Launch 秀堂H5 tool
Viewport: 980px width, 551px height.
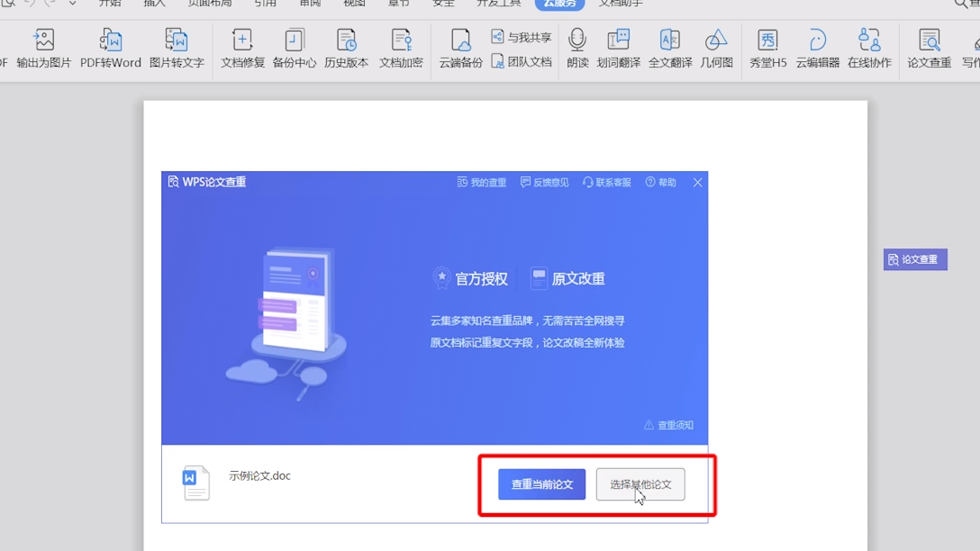tap(768, 48)
